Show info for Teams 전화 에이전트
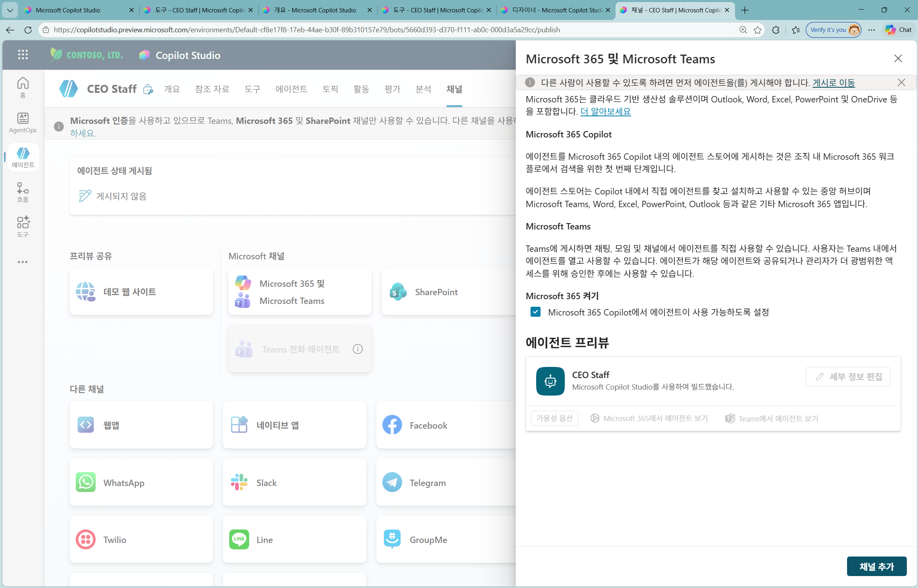Screen dimensions: 918x588 tap(358, 349)
